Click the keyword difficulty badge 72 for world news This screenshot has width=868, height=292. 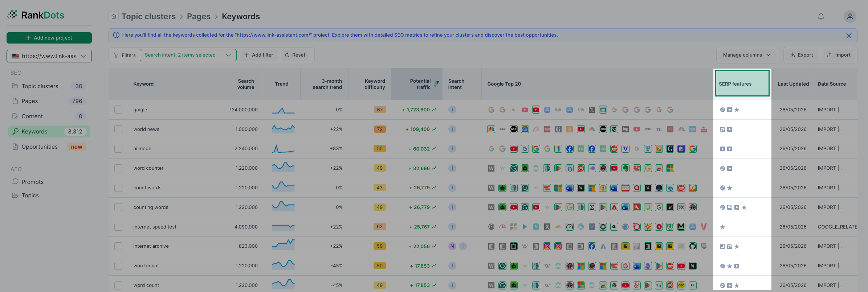tap(380, 129)
